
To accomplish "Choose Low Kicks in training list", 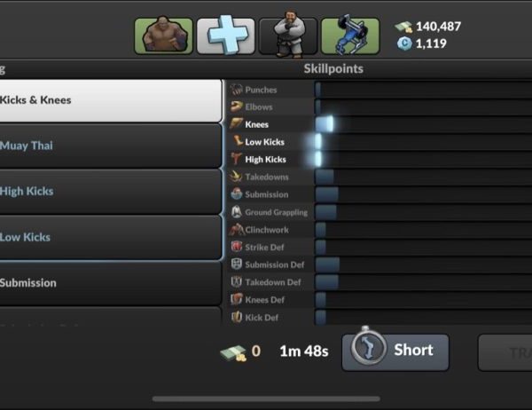I will (111, 238).
